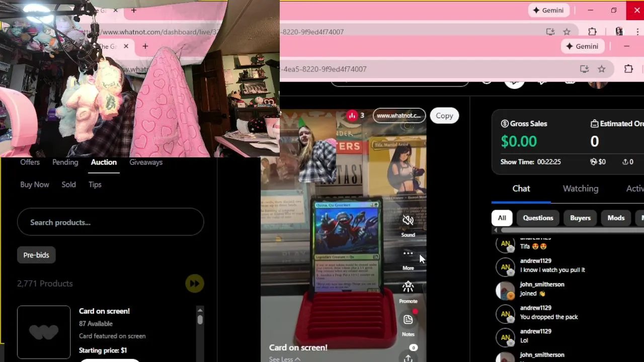
Task: Click andrew1129 username above Tifa message
Action: pos(535,238)
